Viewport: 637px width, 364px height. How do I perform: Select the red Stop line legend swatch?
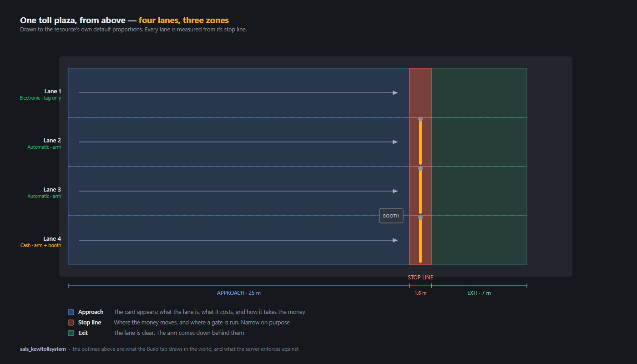(x=71, y=323)
